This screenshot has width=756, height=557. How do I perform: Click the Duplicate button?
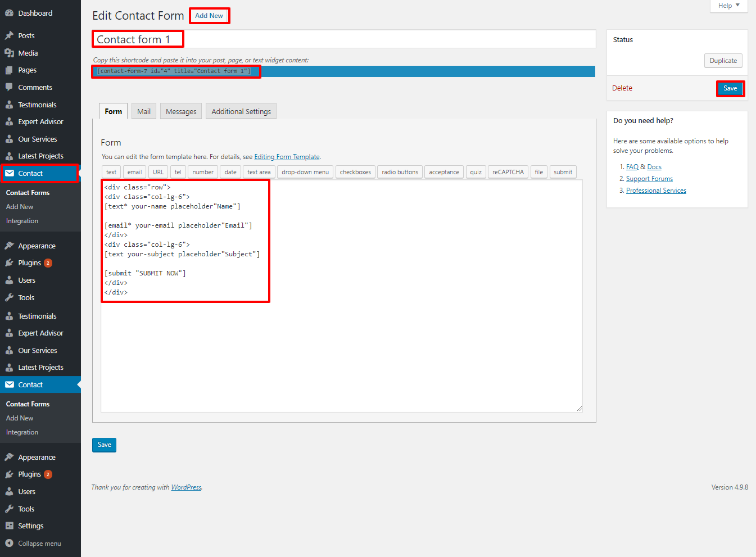(x=723, y=61)
